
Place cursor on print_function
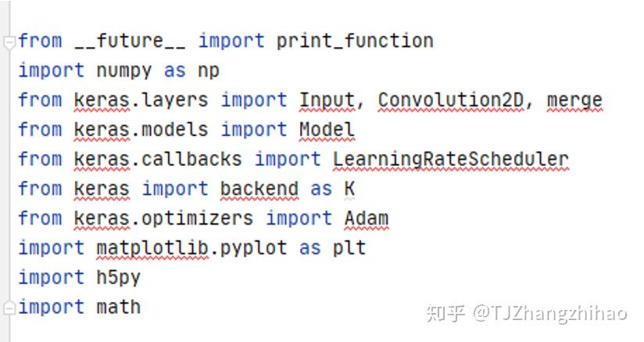click(355, 41)
